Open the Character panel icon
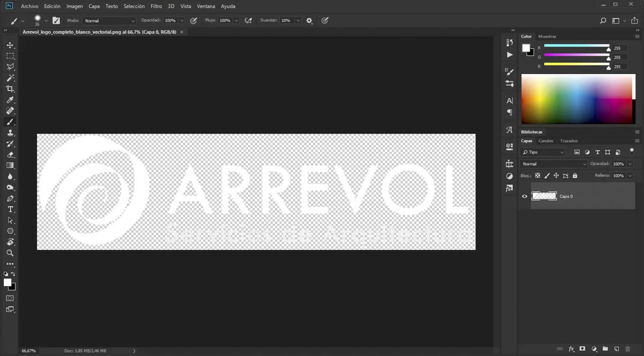 [x=509, y=100]
